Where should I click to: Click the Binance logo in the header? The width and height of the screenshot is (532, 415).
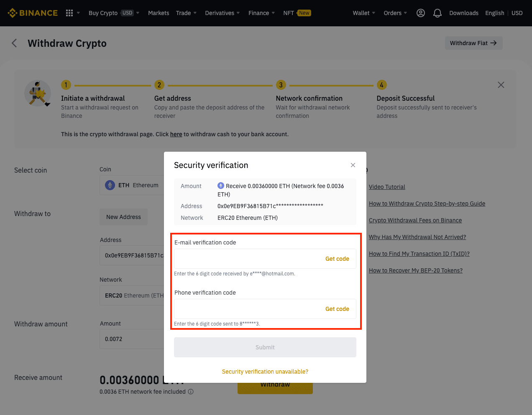click(33, 13)
